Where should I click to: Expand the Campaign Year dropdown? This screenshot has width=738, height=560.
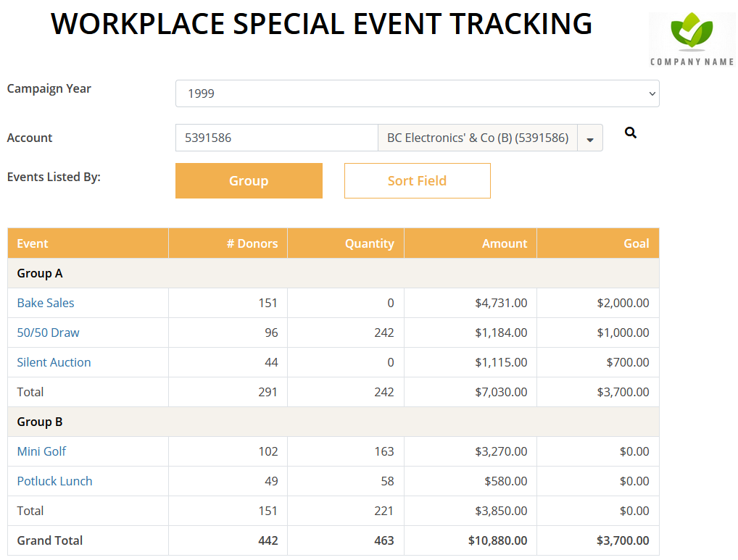417,93
